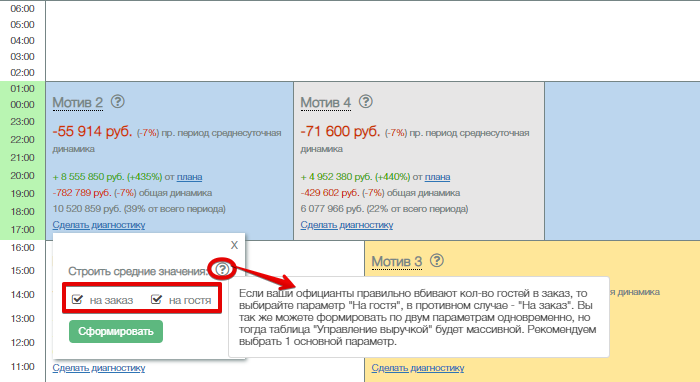Click -429 602 руб. общая динамика text
The height and width of the screenshot is (382, 700).
[x=380, y=193]
